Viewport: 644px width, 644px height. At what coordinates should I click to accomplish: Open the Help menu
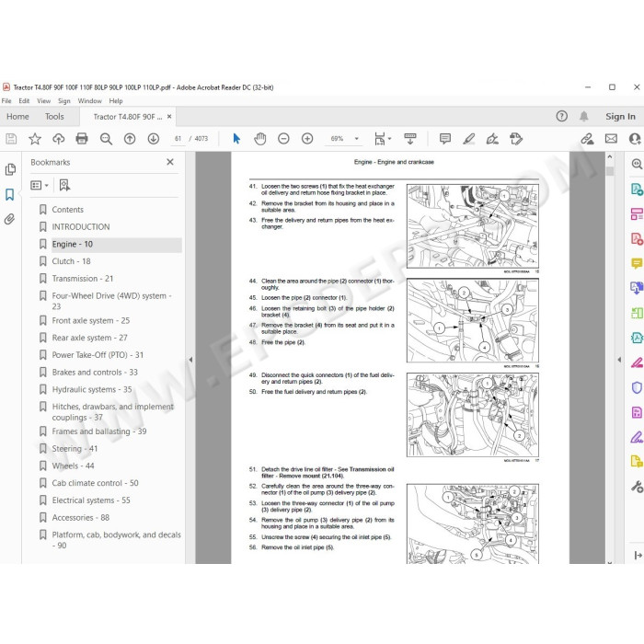116,101
